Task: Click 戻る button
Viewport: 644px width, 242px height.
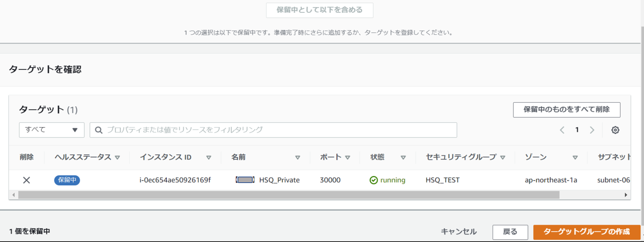Action: [x=510, y=232]
